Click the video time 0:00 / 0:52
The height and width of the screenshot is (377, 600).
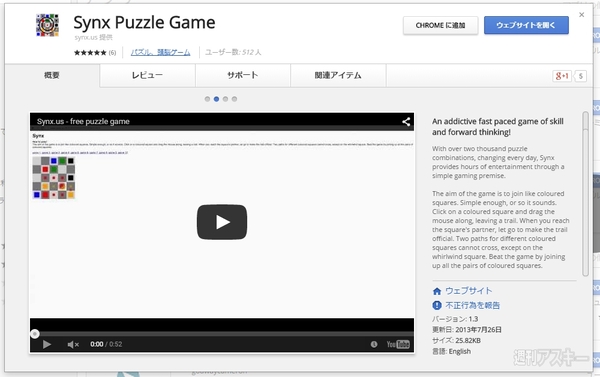click(x=106, y=344)
